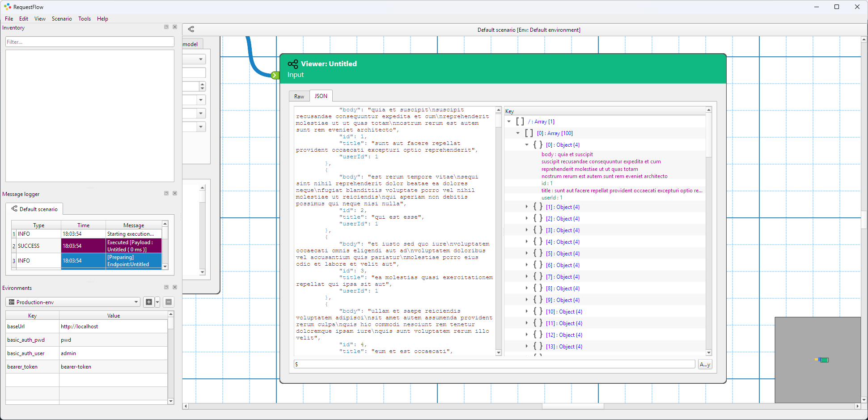Close the Message logger panel
Viewport: 868px width, 420px height.
click(175, 193)
